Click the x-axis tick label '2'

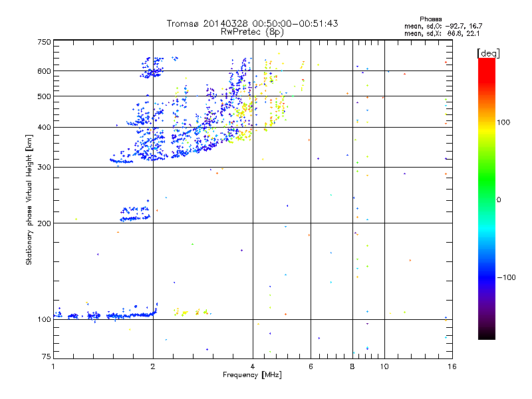point(153,366)
